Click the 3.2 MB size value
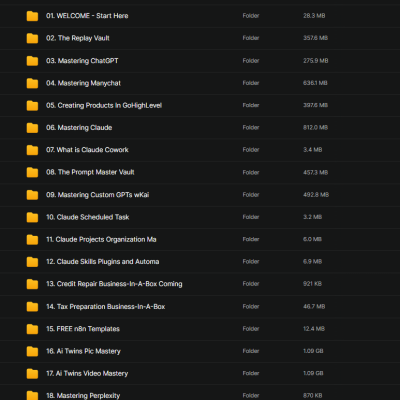This screenshot has height=400, width=400. [312, 217]
